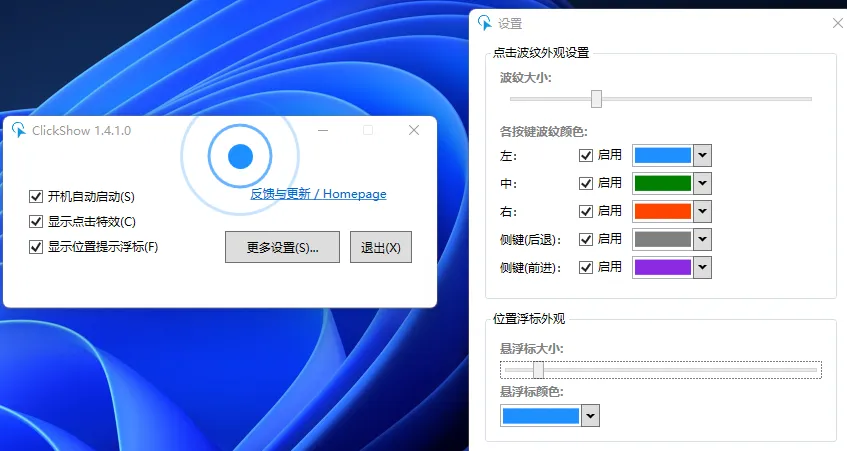Expand 悬浮标颜色 dropdown arrow

[x=590, y=416]
